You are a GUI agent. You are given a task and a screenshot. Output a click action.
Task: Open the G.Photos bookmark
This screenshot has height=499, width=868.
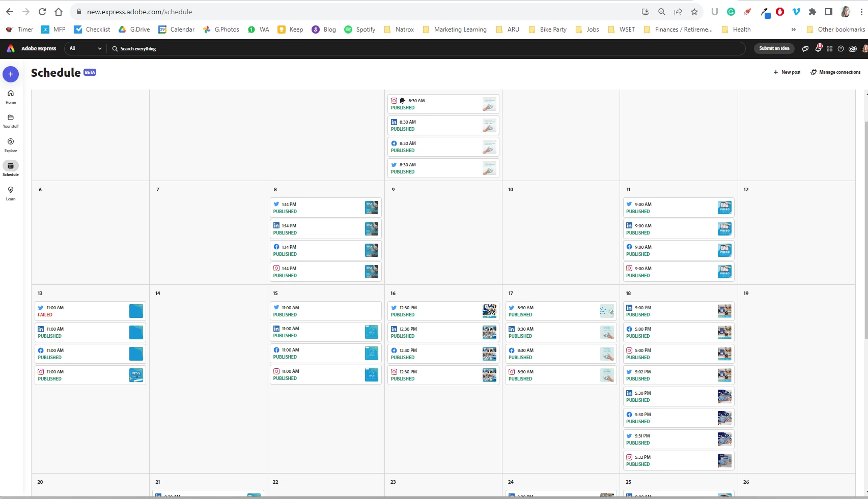pyautogui.click(x=221, y=30)
